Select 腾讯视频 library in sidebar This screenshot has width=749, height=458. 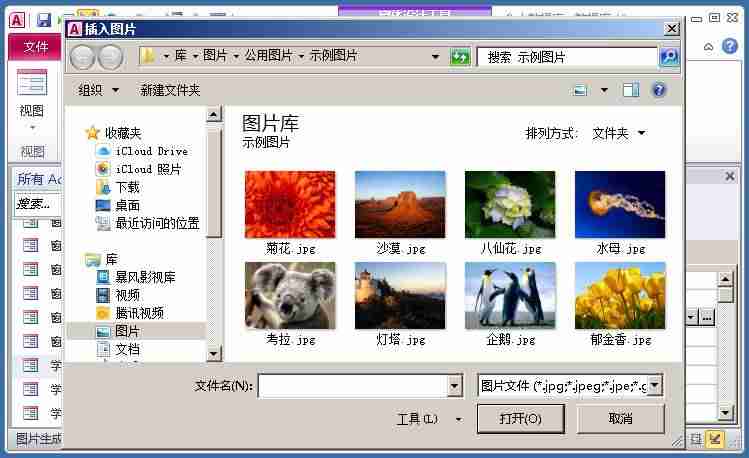(x=129, y=313)
